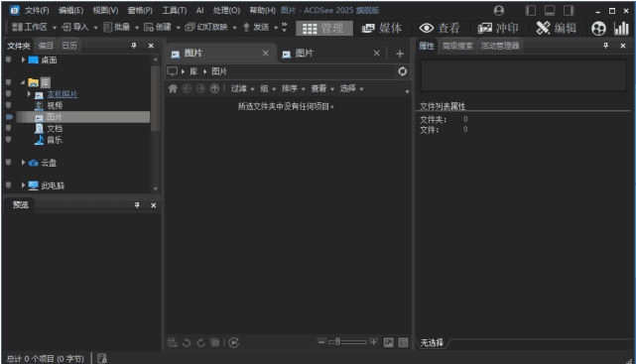
Task: Open the 编辑(E) menu
Action: pos(71,11)
